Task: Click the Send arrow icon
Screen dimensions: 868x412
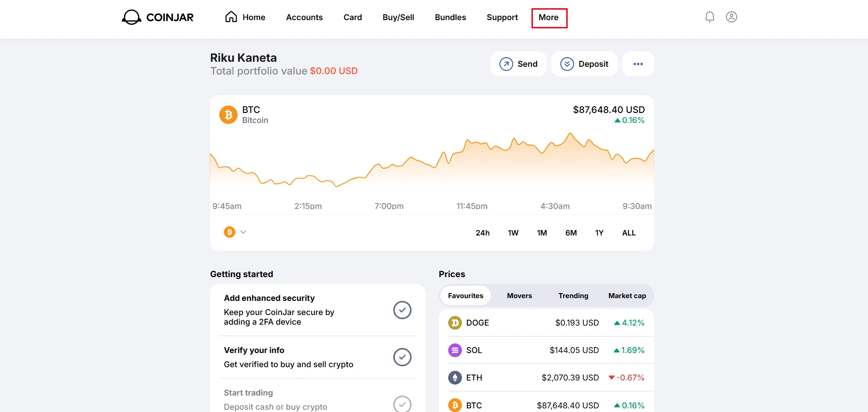Action: tap(506, 64)
